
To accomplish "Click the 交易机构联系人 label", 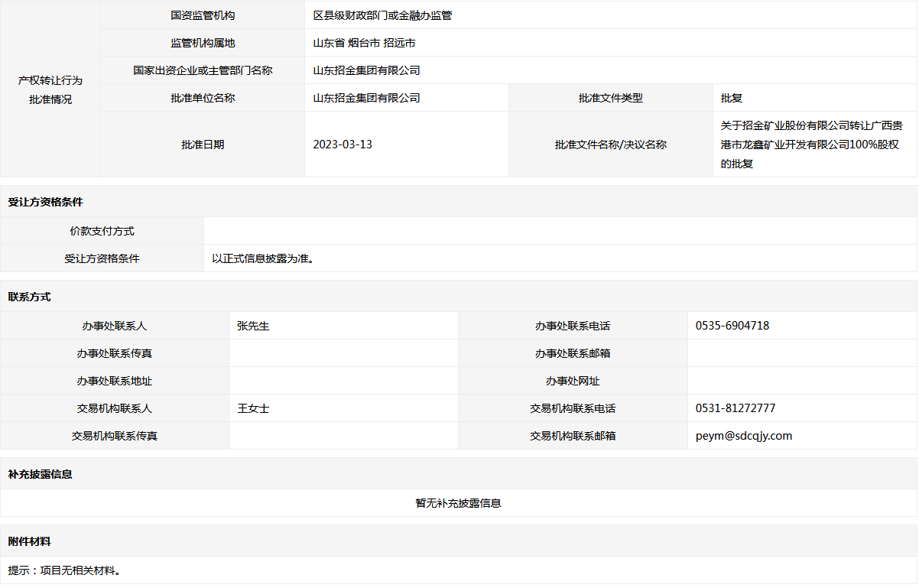I will pos(115,408).
